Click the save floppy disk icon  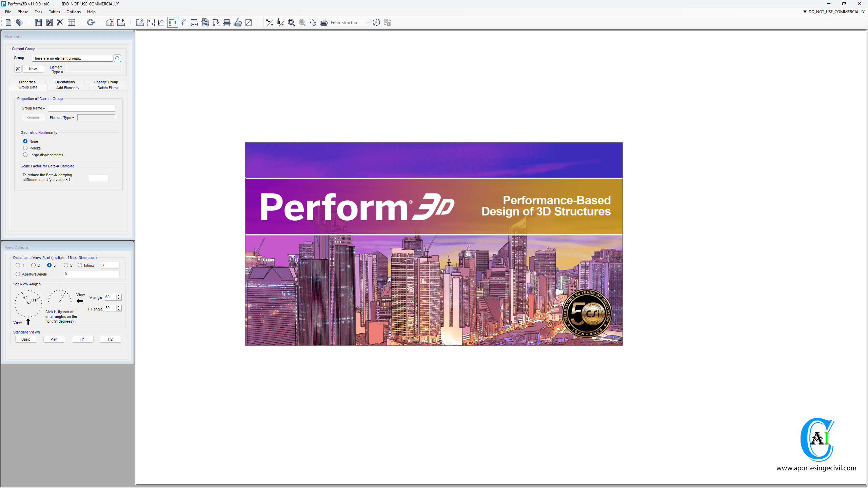coord(38,23)
